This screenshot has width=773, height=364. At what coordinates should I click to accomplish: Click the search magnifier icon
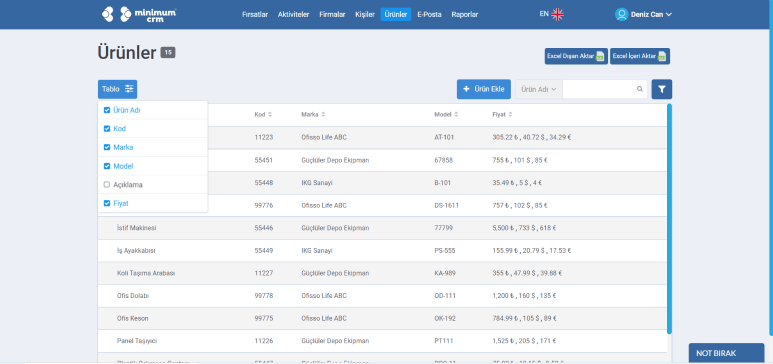(640, 89)
